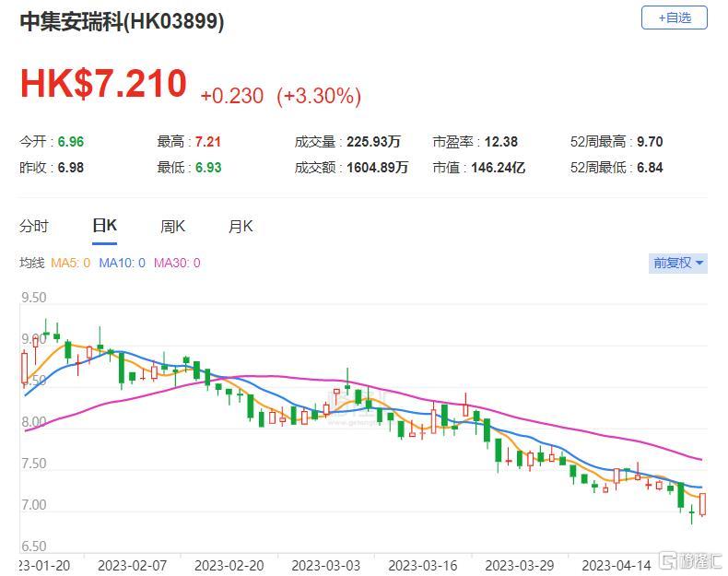Select the 日K tab
The height and width of the screenshot is (576, 728).
(104, 226)
